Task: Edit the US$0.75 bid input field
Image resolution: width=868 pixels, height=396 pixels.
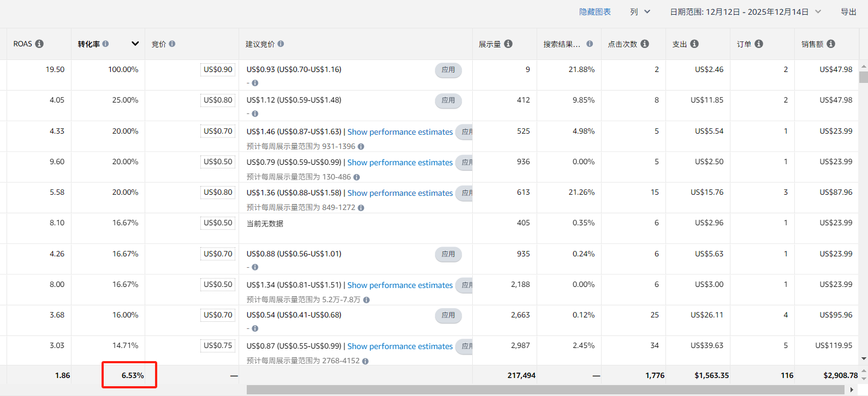Action: point(218,346)
